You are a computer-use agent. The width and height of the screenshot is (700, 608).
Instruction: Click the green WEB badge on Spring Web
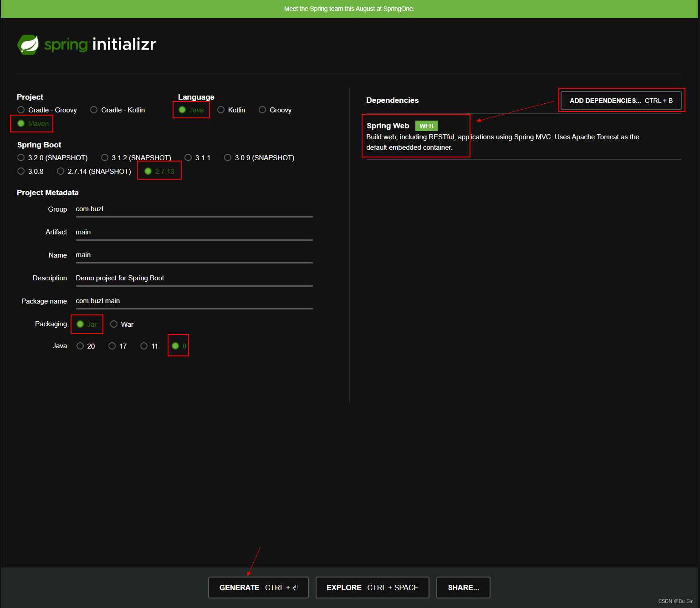point(426,126)
